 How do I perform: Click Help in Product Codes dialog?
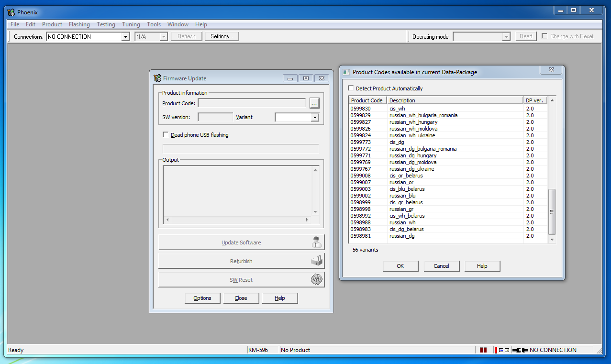point(482,266)
